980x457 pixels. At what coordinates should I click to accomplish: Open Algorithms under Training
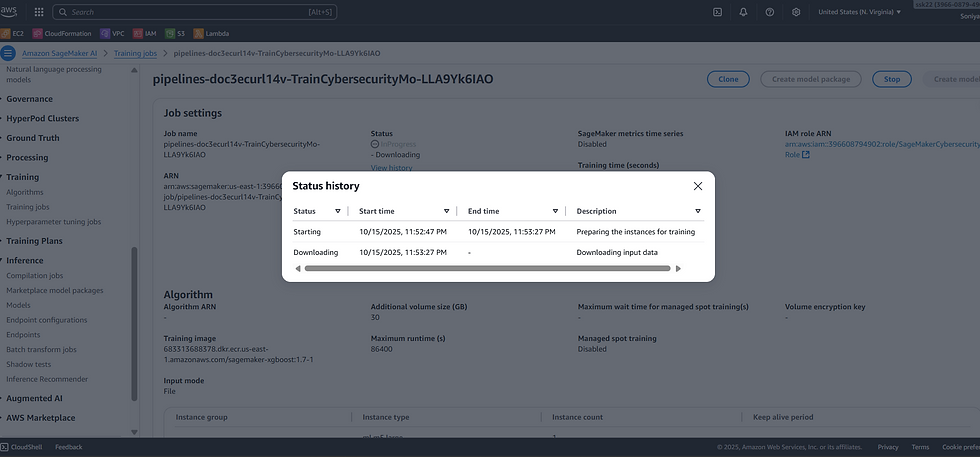pyautogui.click(x=25, y=192)
